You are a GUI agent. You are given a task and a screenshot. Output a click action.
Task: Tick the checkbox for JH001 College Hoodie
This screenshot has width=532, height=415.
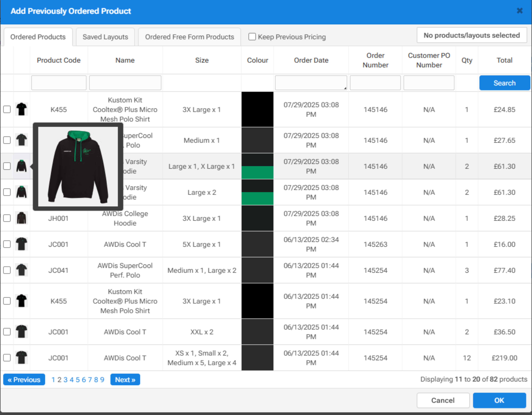pos(7,218)
